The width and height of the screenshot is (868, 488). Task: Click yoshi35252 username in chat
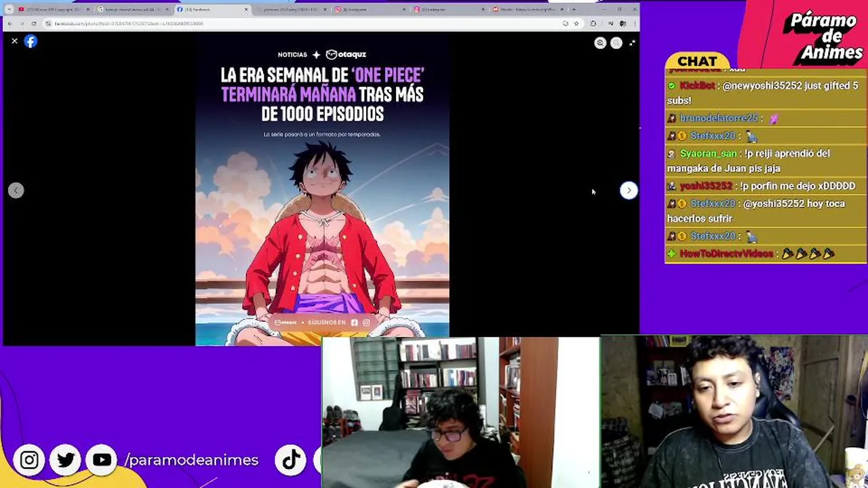706,186
